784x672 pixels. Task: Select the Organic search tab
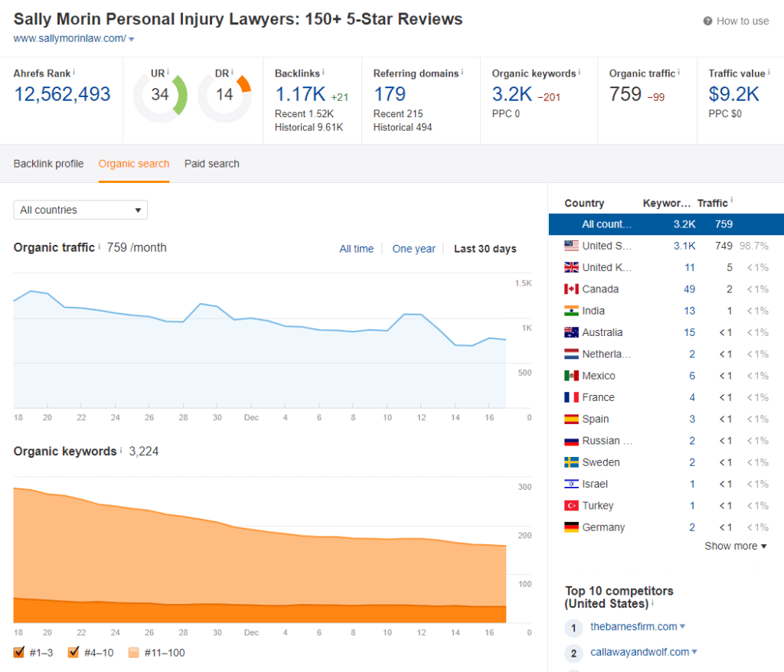coord(134,164)
